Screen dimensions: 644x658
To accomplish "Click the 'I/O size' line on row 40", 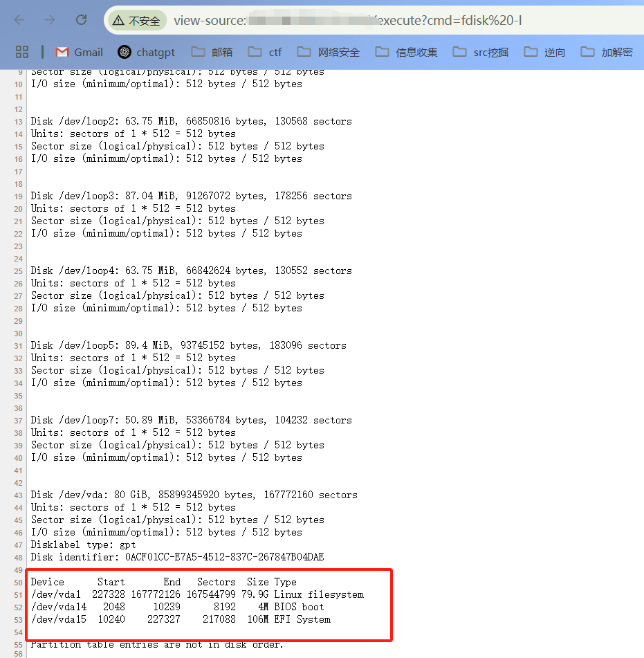I will (166, 457).
